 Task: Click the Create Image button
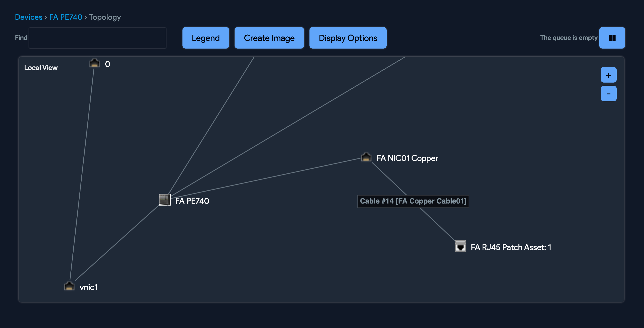(x=269, y=38)
